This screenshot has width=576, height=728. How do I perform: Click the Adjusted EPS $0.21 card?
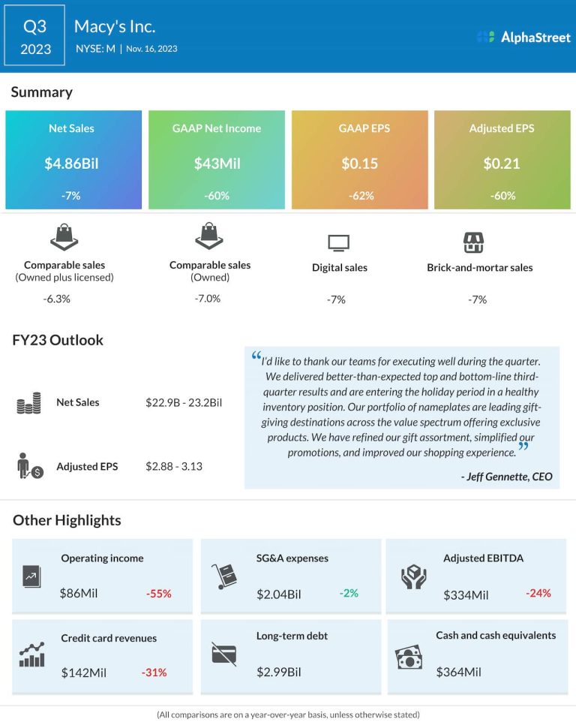[x=502, y=160]
